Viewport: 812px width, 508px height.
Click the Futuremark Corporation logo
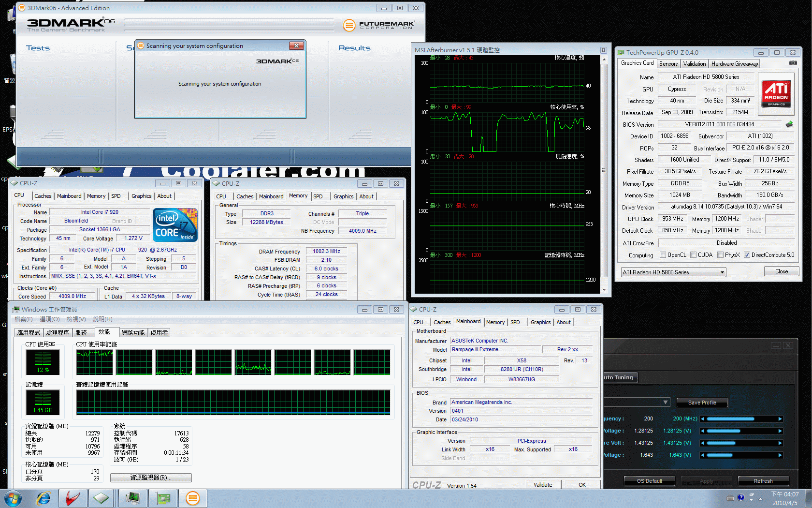click(x=379, y=25)
